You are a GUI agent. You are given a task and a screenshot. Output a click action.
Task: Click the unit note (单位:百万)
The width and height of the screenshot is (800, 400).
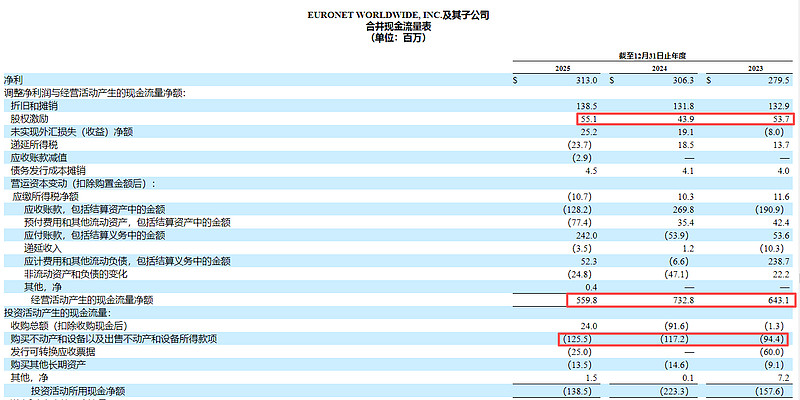(398, 38)
